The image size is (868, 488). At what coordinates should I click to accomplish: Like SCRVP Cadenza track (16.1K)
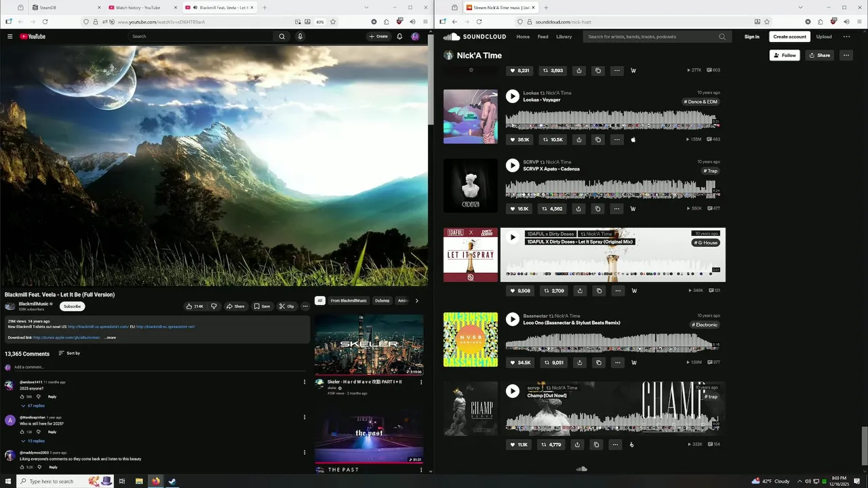point(519,209)
